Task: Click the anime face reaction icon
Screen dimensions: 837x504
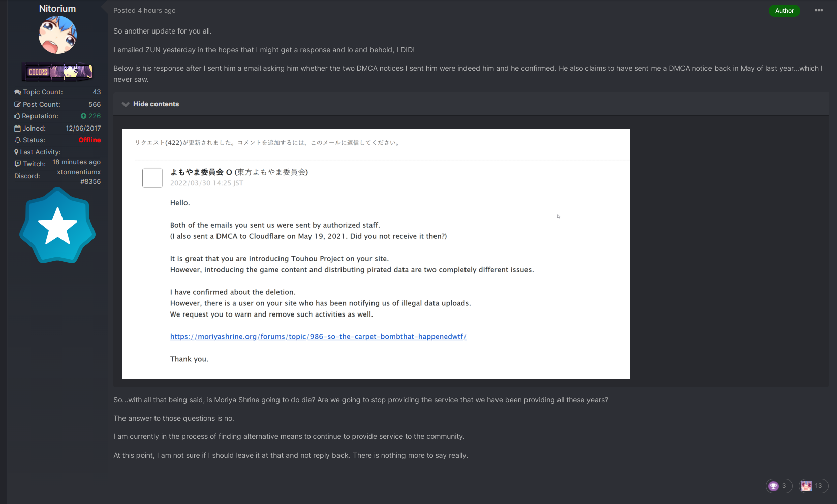Action: (x=807, y=486)
